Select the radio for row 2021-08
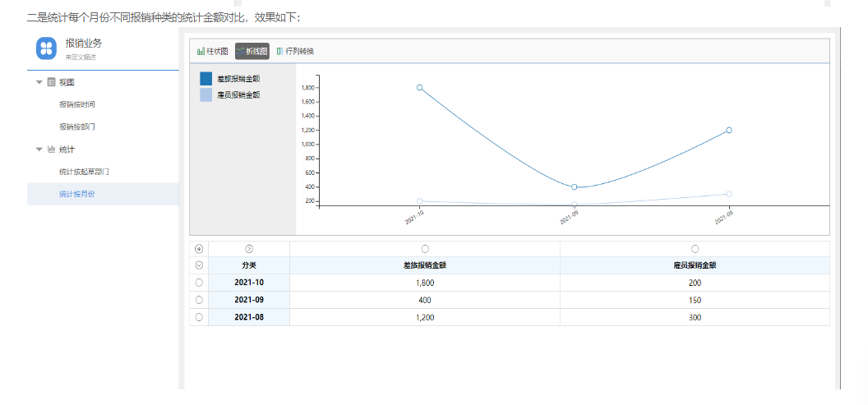This screenshot has width=868, height=405. [199, 317]
